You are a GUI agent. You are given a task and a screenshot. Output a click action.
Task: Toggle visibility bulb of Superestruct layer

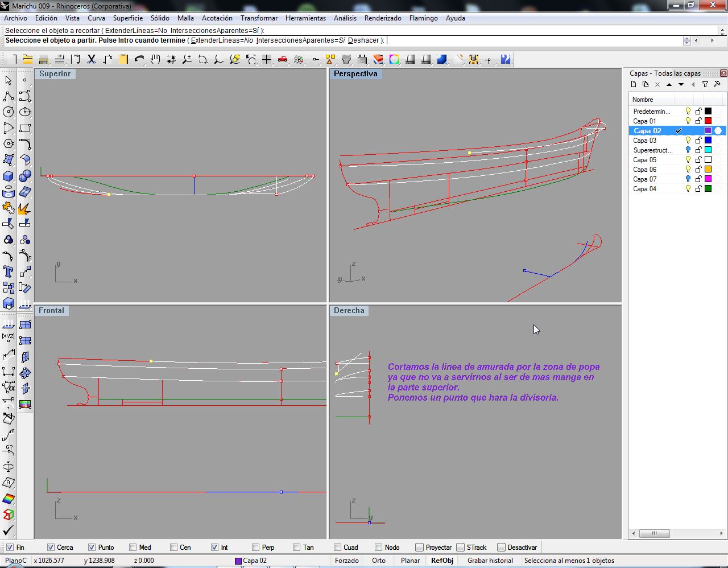pos(688,150)
